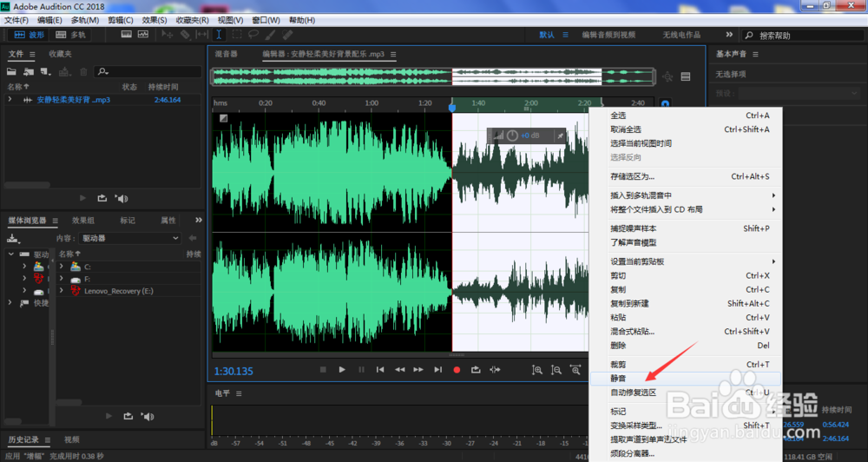Click the media browser shortcut import icon
This screenshot has height=462, width=868.
[x=13, y=239]
